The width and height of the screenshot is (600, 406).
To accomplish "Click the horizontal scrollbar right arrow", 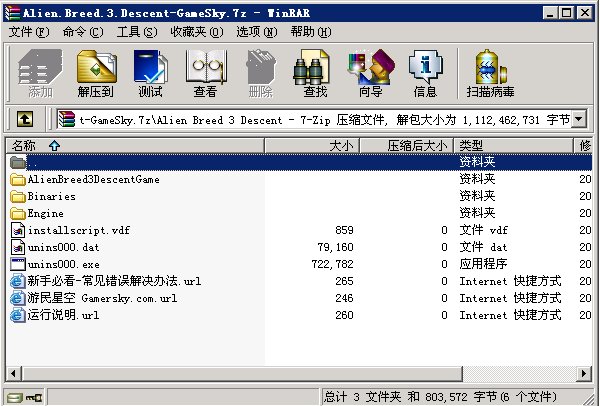I will tap(584, 373).
